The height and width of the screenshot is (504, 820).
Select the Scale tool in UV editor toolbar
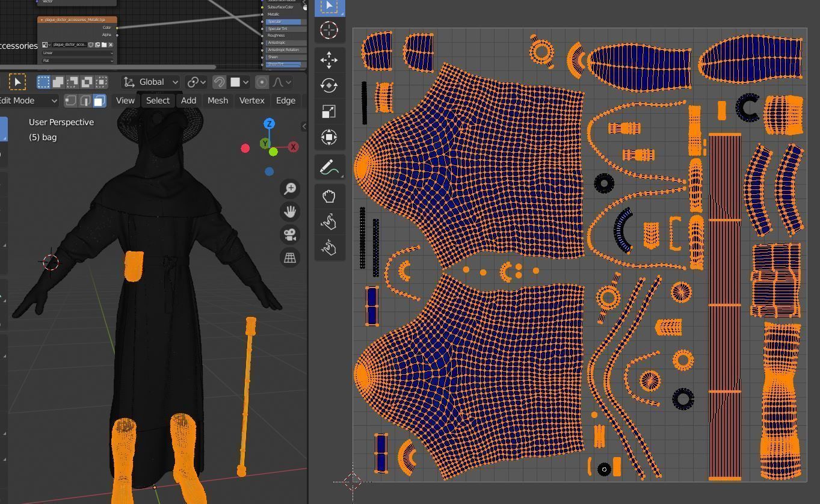(329, 111)
